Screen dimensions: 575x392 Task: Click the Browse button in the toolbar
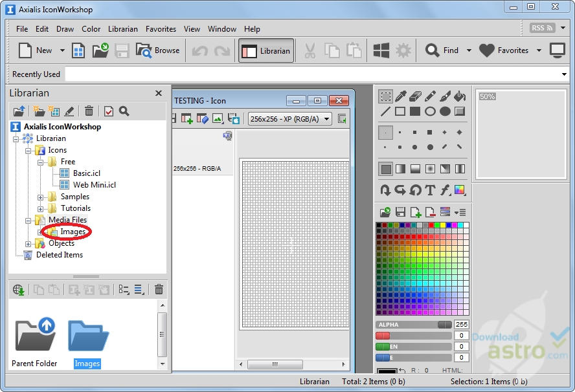157,50
